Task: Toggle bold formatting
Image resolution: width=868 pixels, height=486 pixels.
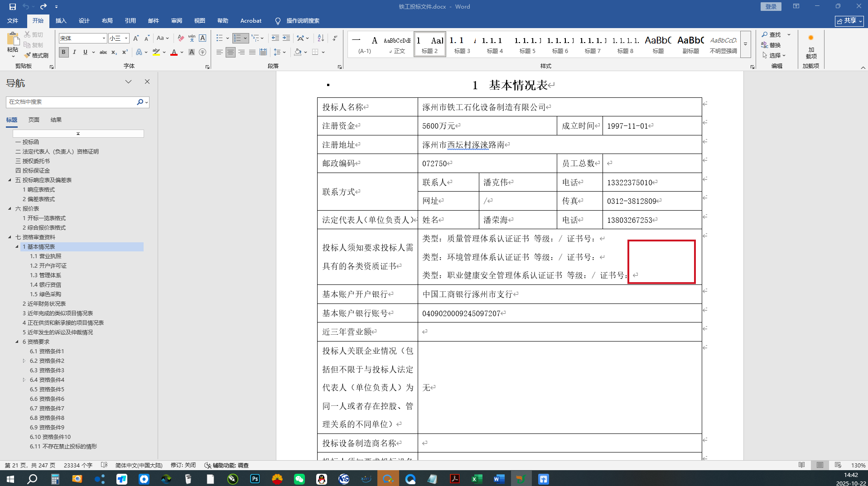Action: (63, 52)
